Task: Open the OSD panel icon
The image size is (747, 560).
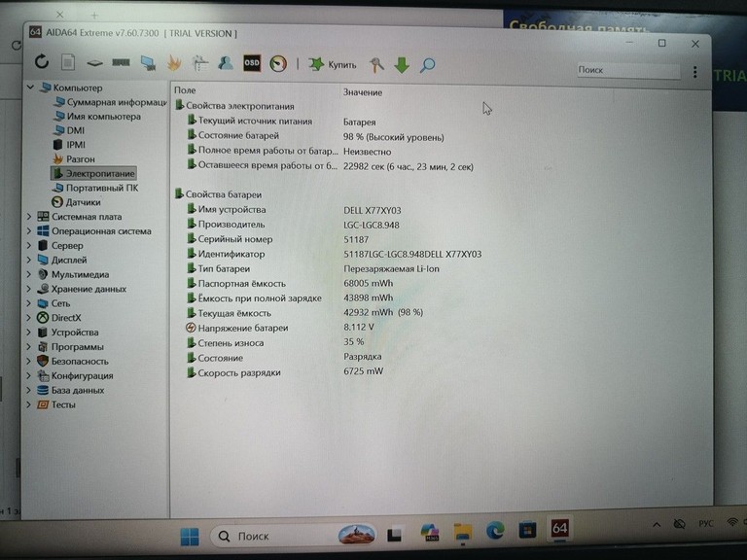Action: click(252, 63)
